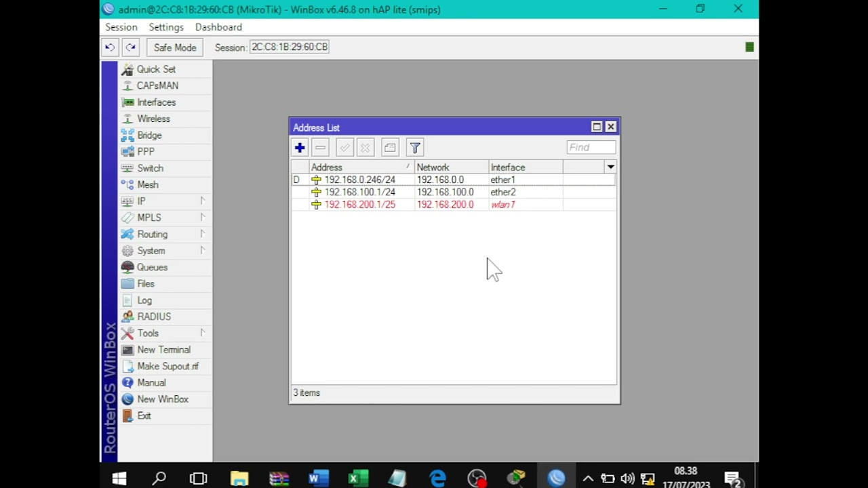Click the undo arrow button

[109, 47]
